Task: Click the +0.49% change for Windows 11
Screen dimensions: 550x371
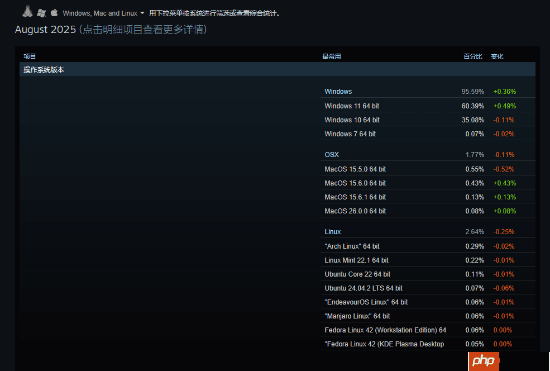Action: point(504,106)
